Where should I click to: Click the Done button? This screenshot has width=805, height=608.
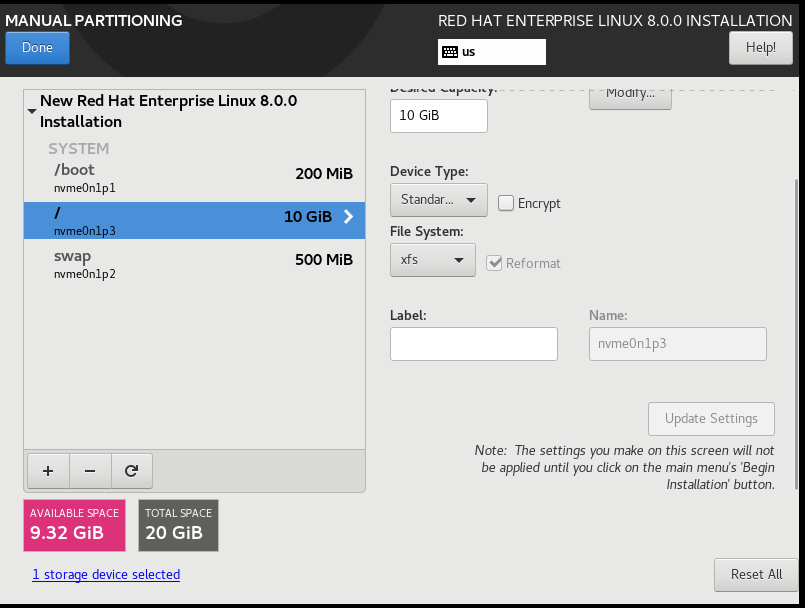37,47
